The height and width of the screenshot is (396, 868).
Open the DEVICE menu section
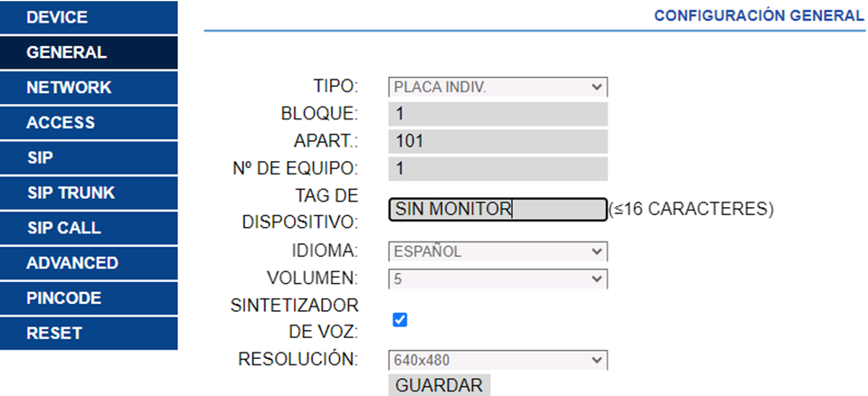pyautogui.click(x=89, y=17)
